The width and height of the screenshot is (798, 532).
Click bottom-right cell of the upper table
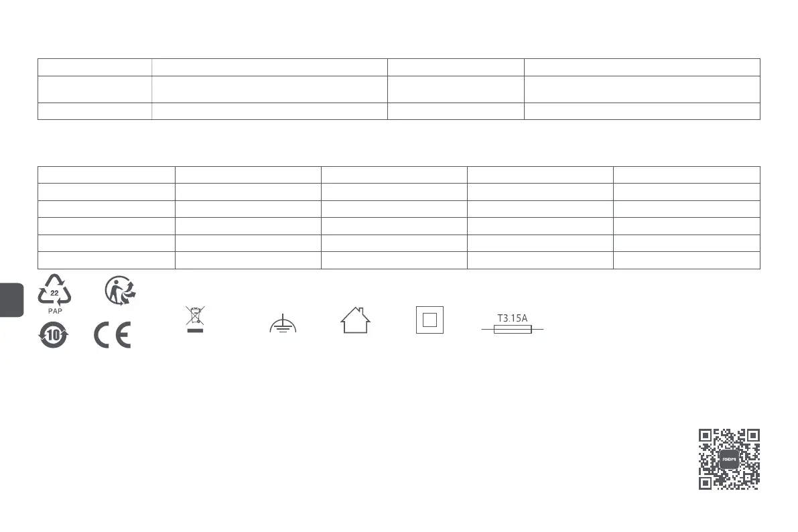[641, 111]
